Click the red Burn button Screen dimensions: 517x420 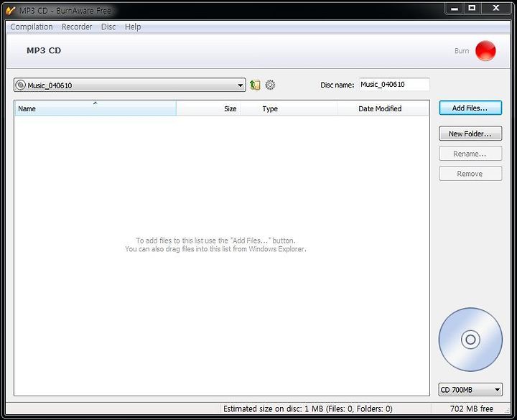(485, 51)
